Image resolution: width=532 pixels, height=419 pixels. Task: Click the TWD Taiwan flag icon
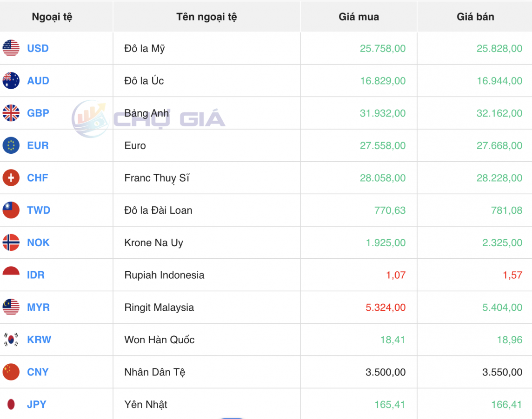point(10,210)
